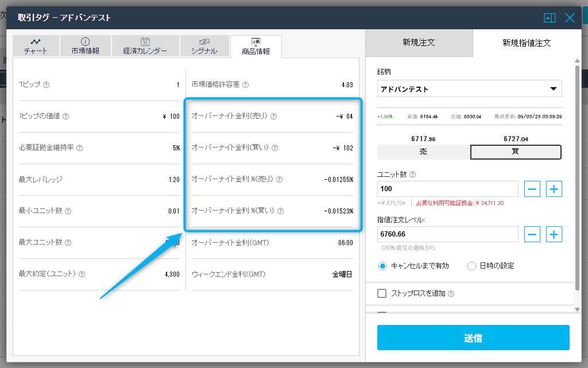Click help icon for オーバーナイト金利(買い)
Image resolution: width=588 pixels, height=368 pixels.
coord(275,148)
